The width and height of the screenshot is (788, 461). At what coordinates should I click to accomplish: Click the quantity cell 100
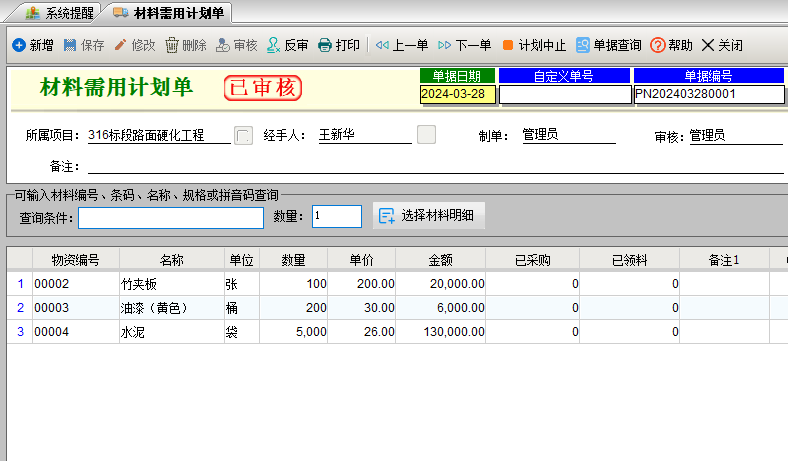point(293,284)
